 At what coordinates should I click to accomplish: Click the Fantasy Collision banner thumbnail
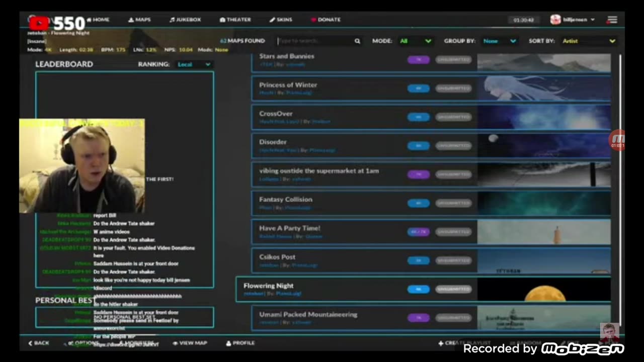543,203
